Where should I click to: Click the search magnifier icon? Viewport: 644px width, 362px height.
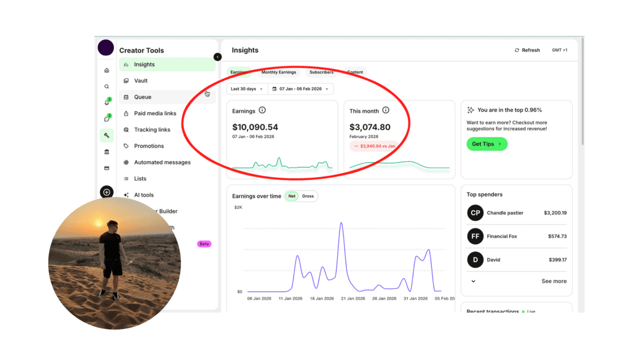pyautogui.click(x=106, y=86)
